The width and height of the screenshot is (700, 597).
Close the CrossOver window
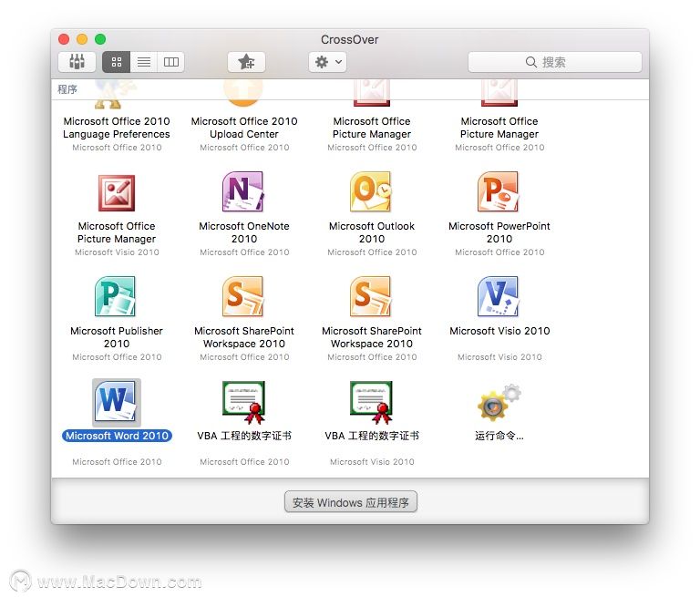click(x=64, y=39)
